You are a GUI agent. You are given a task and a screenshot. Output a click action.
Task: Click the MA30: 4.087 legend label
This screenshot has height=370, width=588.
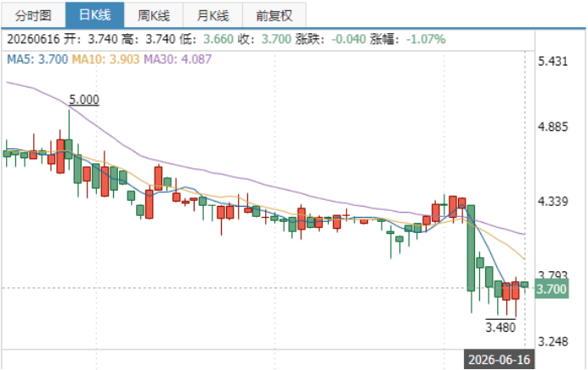point(178,59)
